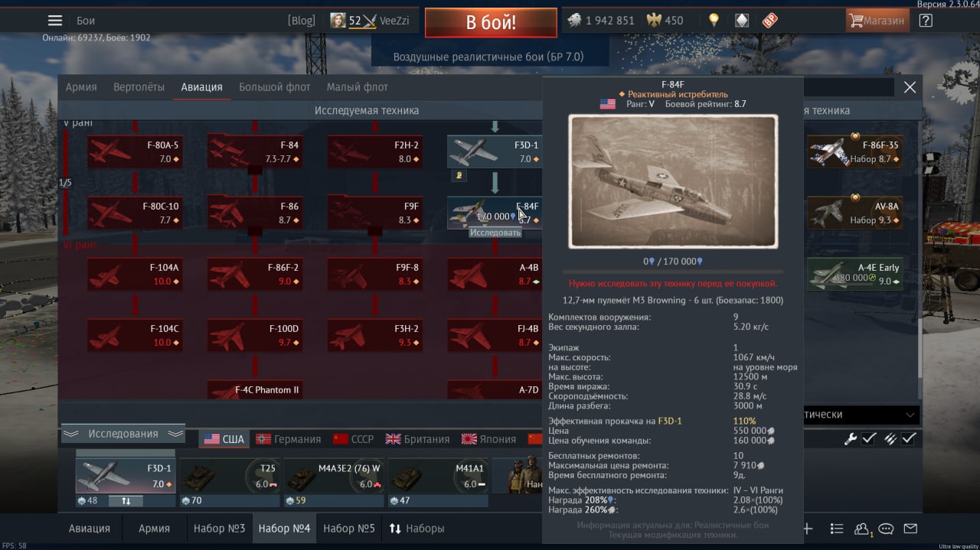Toggle crew swap arrows under F3D-1 slot
The height and width of the screenshot is (550, 980).
pyautogui.click(x=126, y=501)
